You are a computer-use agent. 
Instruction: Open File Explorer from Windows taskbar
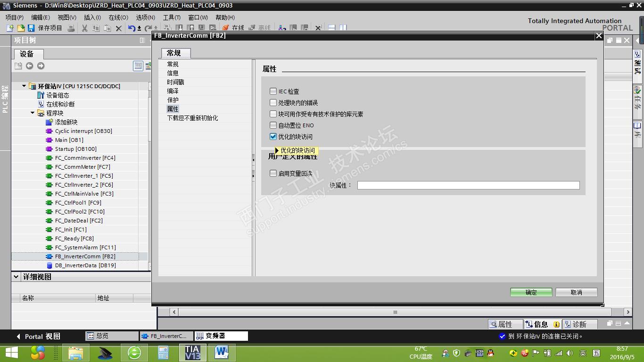pyautogui.click(x=75, y=353)
